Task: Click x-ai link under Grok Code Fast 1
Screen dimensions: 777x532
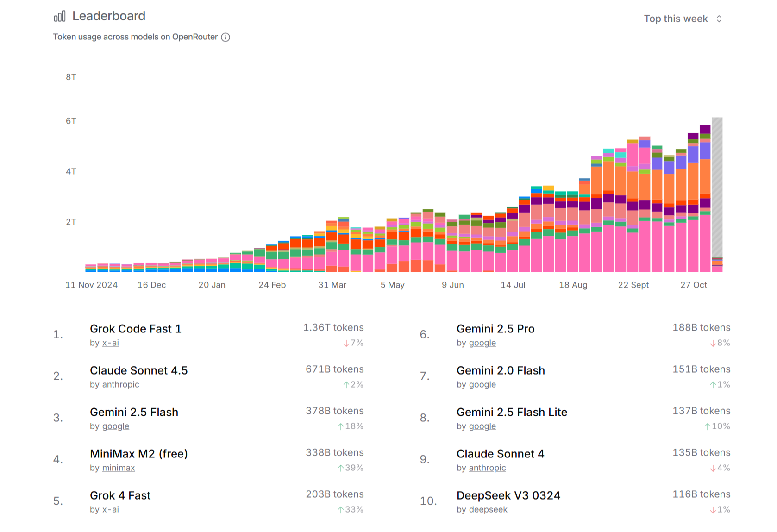Action: pyautogui.click(x=110, y=343)
